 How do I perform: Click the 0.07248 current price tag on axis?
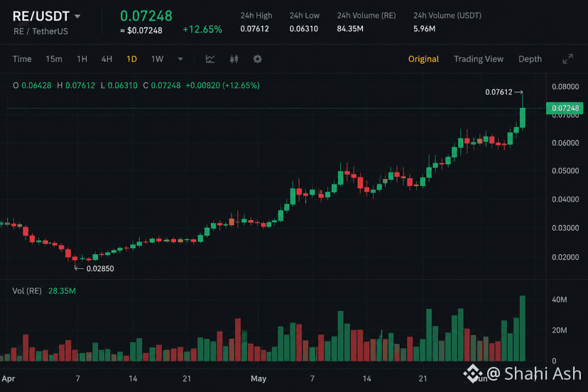565,108
